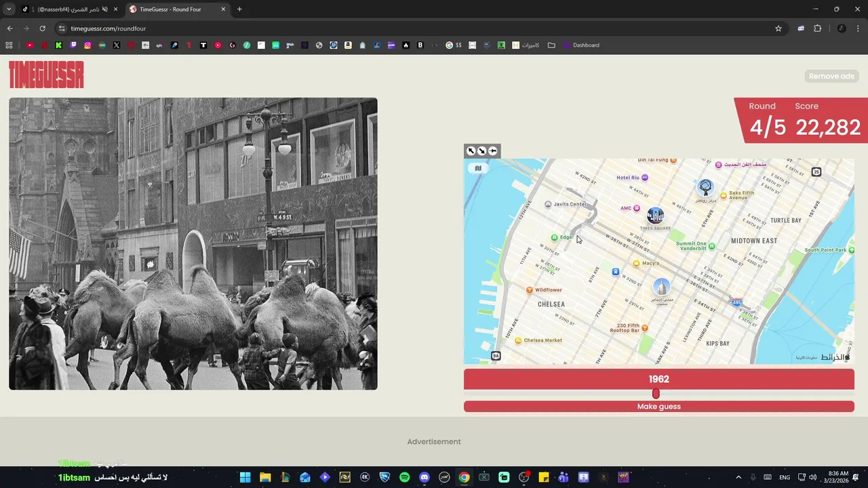
Task: Open the Google $$ bookmark
Action: [453, 45]
